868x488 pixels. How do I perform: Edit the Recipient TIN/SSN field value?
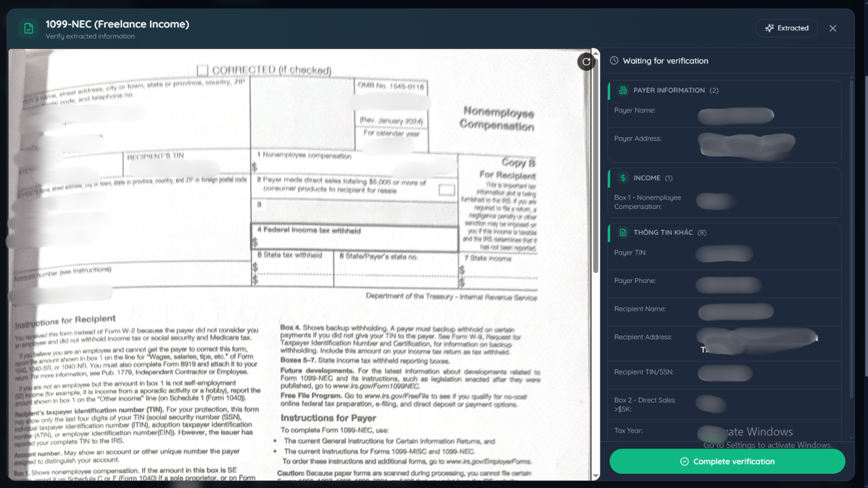coord(725,373)
